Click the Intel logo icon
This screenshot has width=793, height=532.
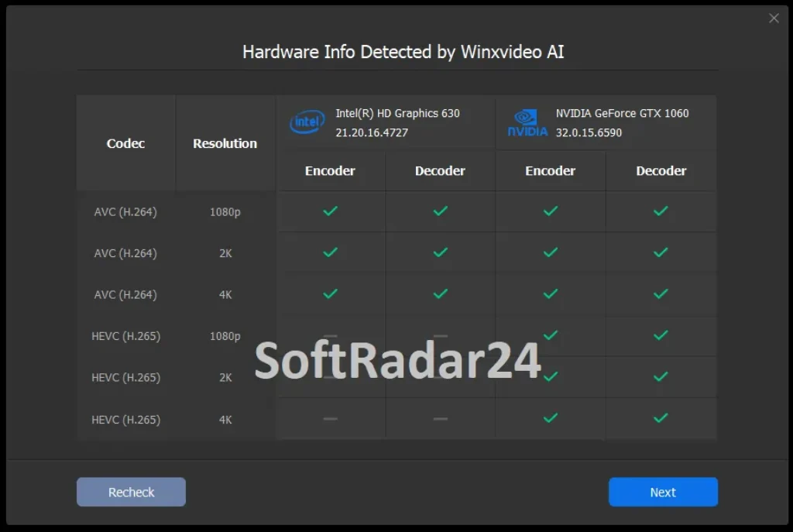[307, 122]
